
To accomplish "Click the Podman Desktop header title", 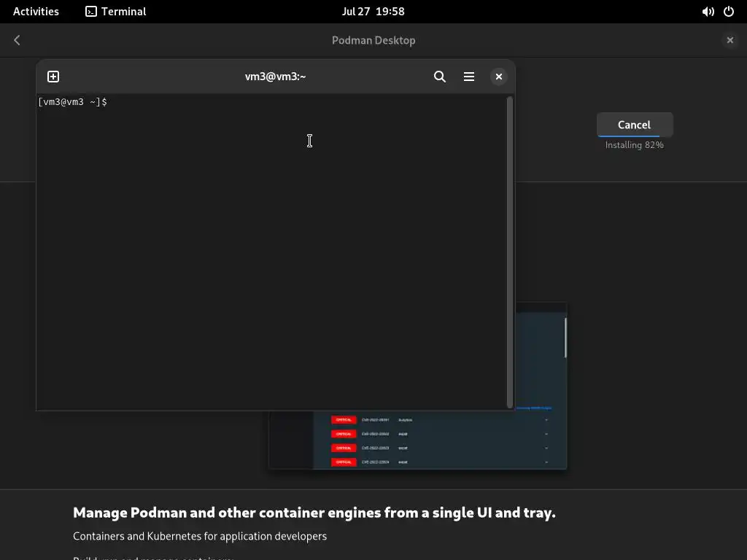I will coord(373,41).
